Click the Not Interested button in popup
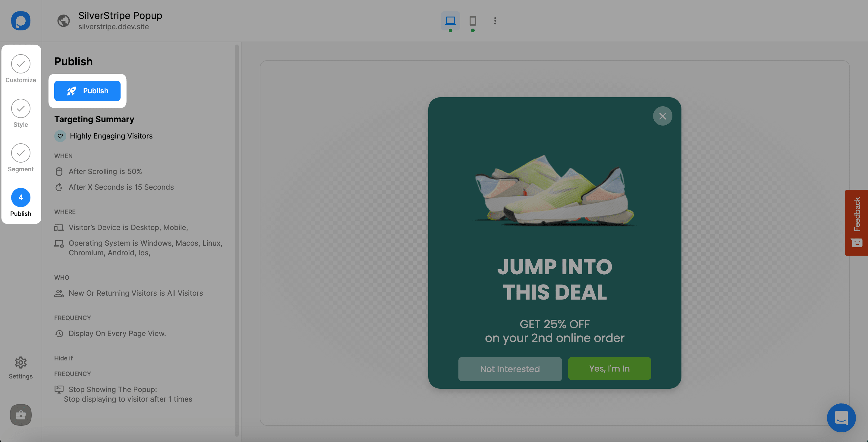Viewport: 868px width, 442px height. (x=510, y=369)
